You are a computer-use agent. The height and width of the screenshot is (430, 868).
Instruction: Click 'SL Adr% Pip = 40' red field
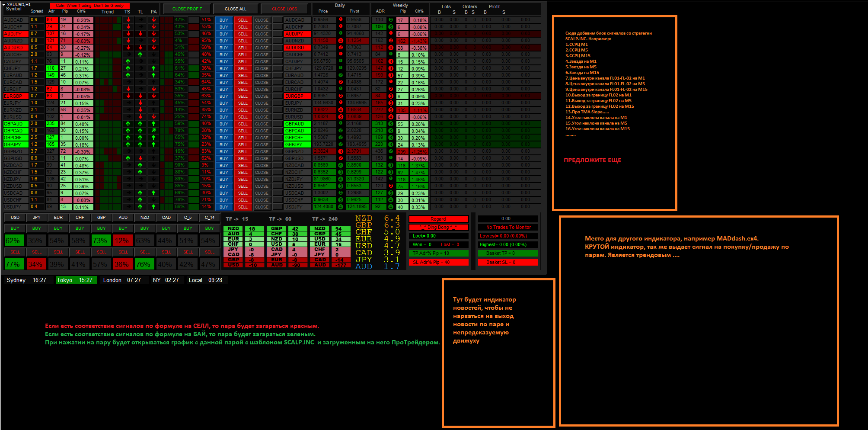click(438, 262)
